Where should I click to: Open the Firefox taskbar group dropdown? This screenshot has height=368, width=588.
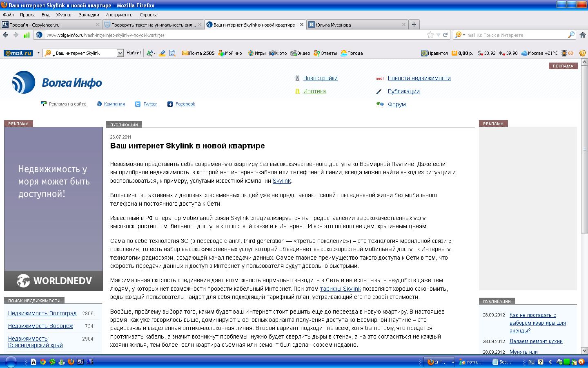point(452,362)
